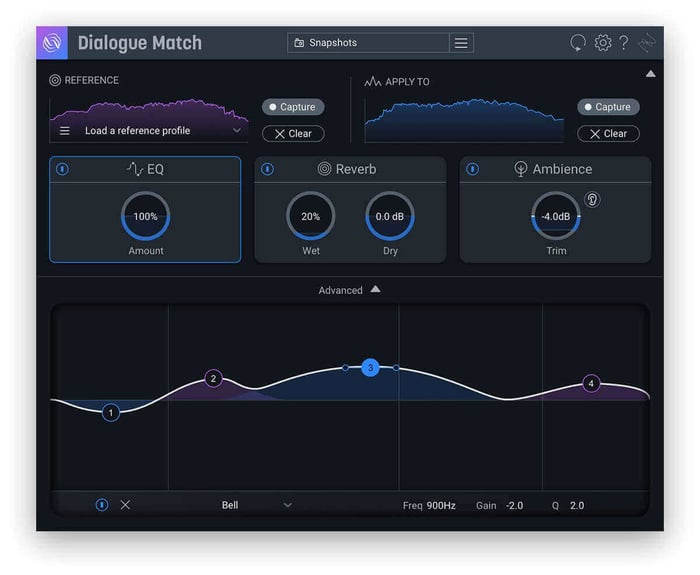The height and width of the screenshot is (575, 700).
Task: Open the Bell filter type dropdown
Action: tap(257, 505)
